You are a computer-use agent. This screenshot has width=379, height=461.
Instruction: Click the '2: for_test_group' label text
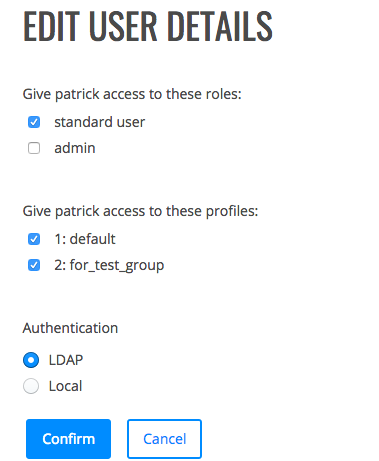pyautogui.click(x=109, y=266)
